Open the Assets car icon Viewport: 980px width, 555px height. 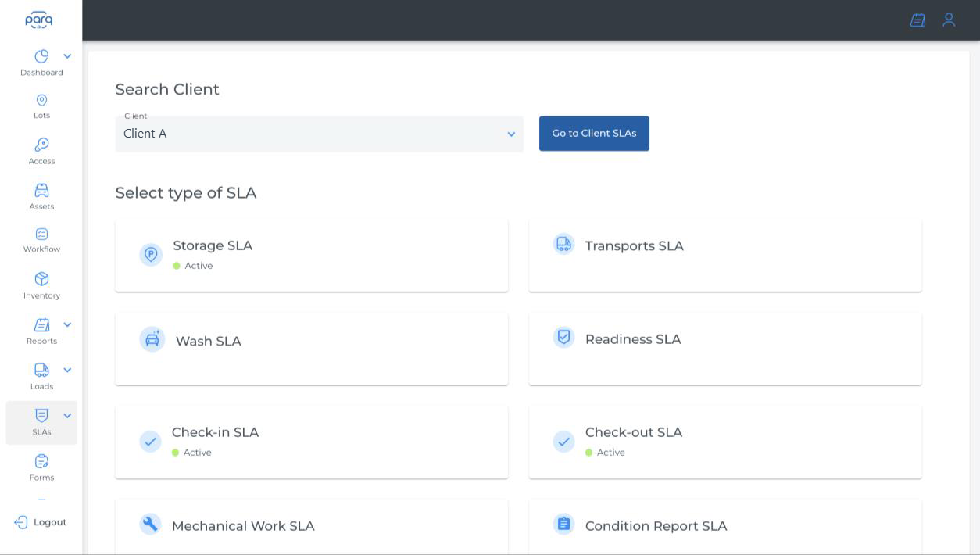point(41,190)
